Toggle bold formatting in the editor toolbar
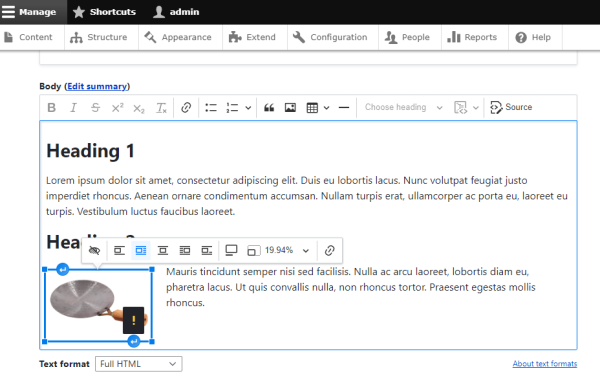This screenshot has width=600, height=378. 51,108
